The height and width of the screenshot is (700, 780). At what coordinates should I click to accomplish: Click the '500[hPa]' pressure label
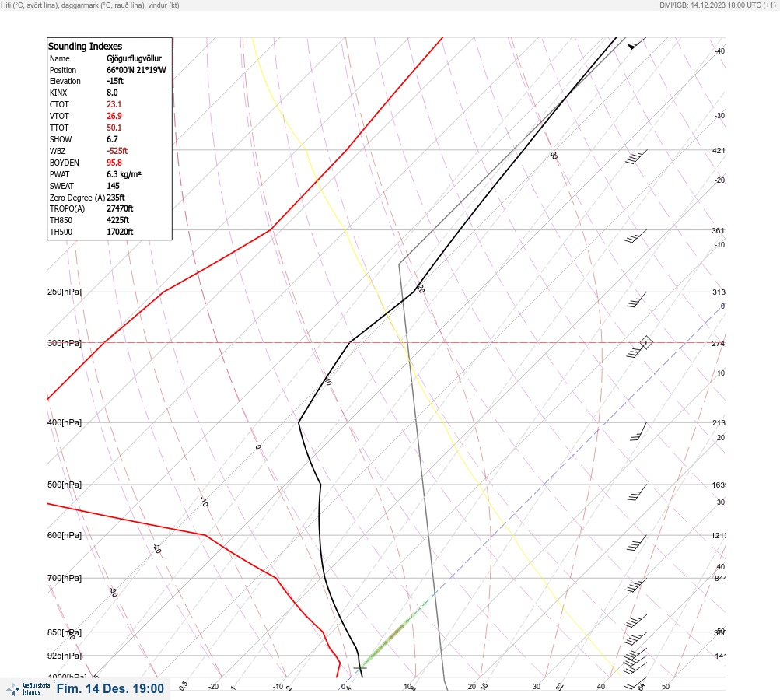tap(65, 485)
